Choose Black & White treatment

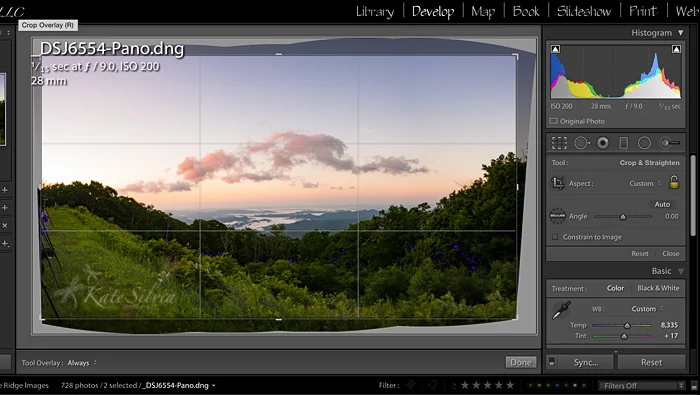(x=658, y=288)
